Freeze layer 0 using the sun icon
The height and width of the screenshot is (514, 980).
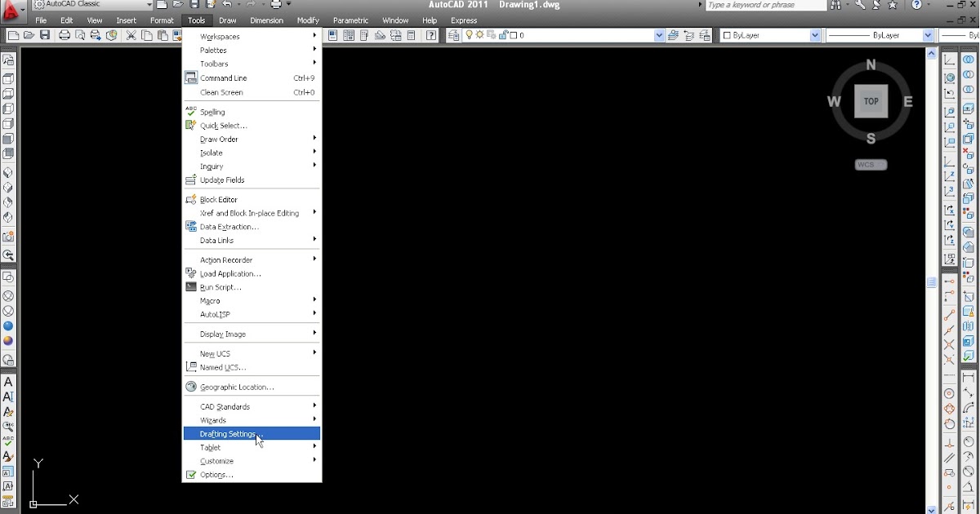479,35
